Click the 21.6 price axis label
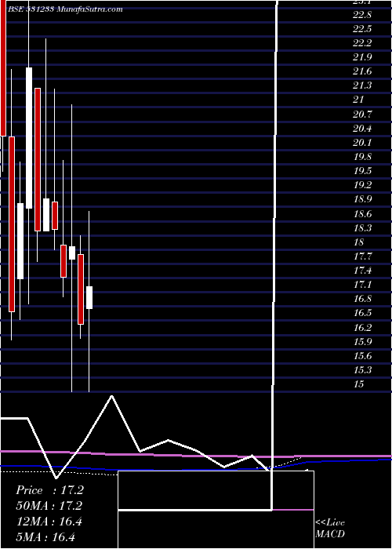392x549 pixels. (362, 71)
